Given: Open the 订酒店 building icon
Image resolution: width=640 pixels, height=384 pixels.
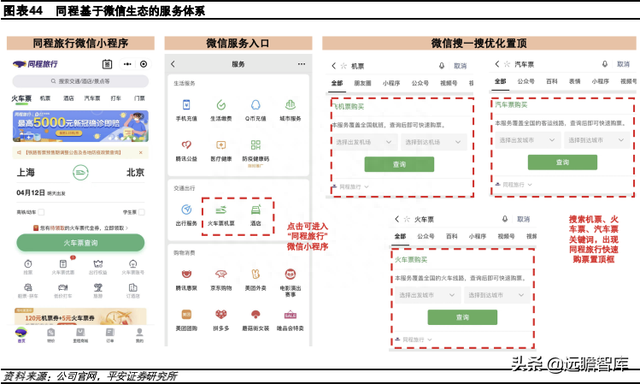Looking at the screenshot, I should (133, 287).
